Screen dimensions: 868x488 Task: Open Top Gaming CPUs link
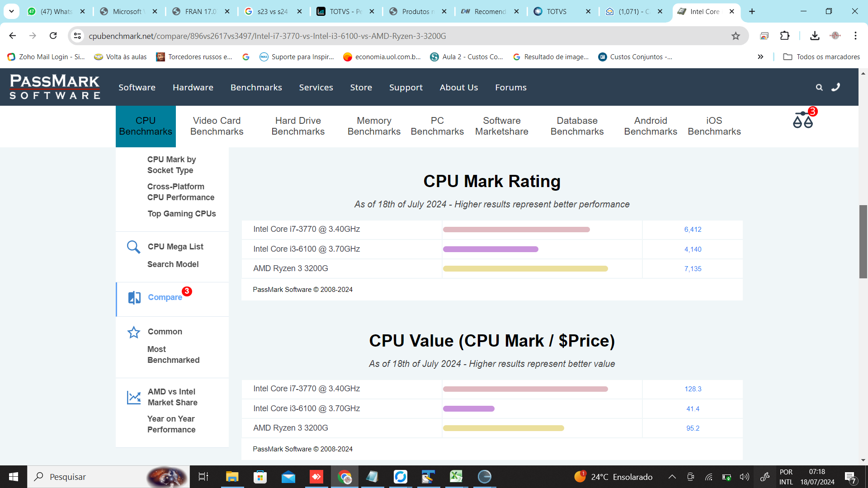click(x=182, y=214)
